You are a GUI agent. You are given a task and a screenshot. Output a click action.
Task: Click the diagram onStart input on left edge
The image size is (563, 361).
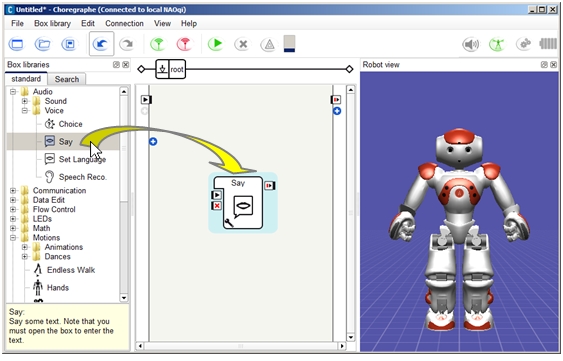point(146,99)
